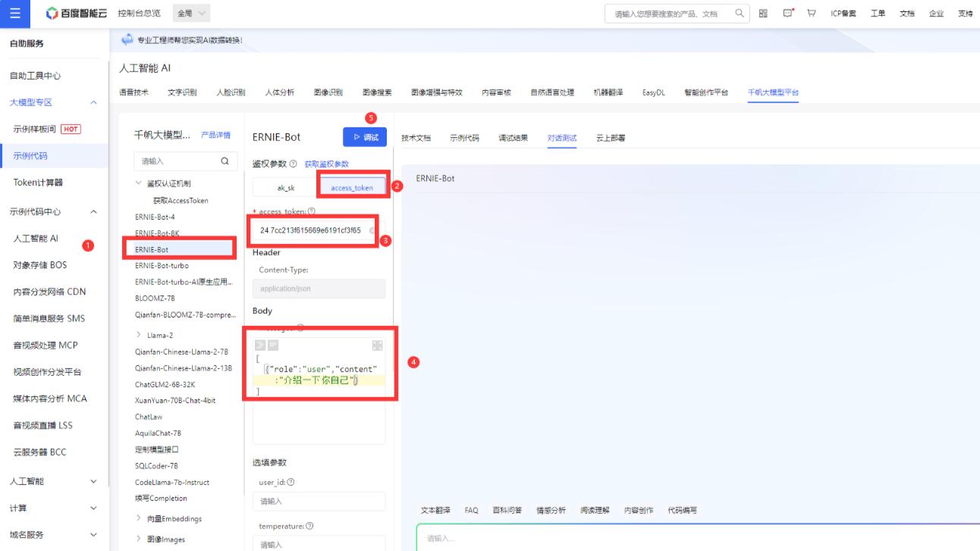Open the 文字识别 category tab
This screenshot has height=551, width=980.
182,92
